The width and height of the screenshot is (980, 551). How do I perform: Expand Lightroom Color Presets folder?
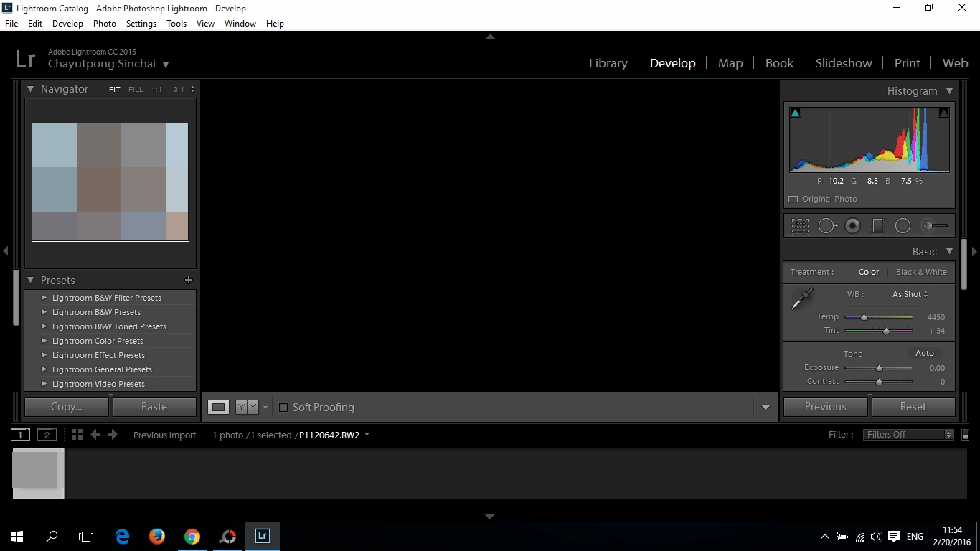click(44, 340)
